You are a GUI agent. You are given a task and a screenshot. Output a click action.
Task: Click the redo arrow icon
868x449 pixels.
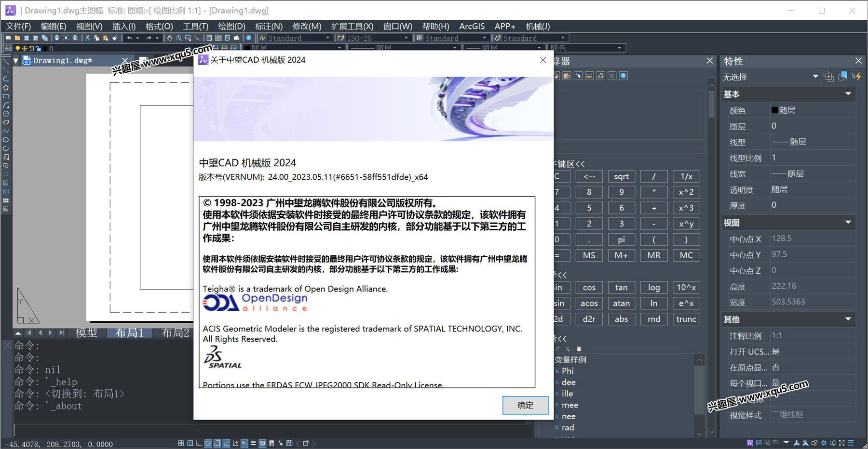149,38
